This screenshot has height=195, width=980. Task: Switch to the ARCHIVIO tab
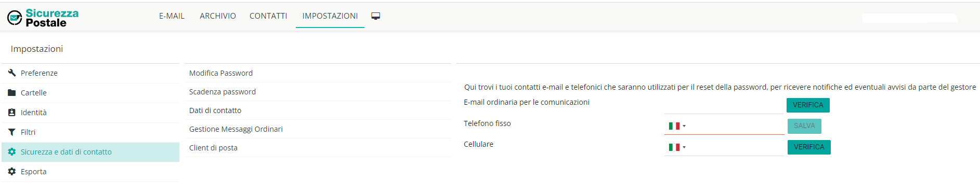point(218,16)
